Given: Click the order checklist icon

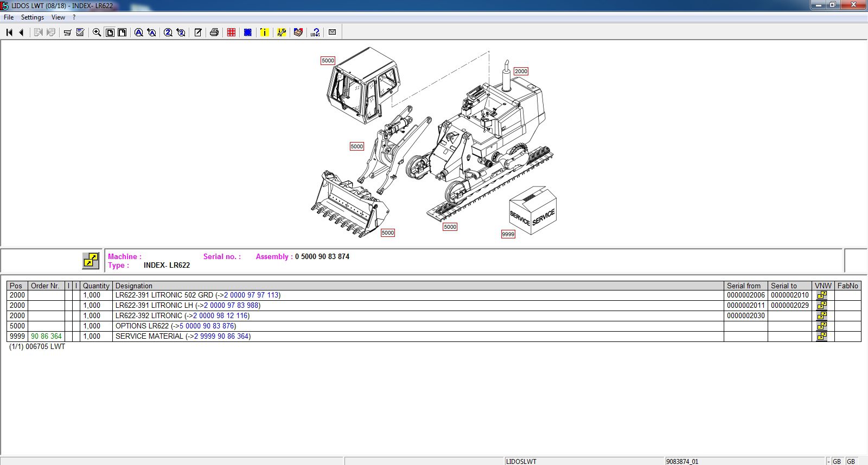Looking at the screenshot, I should click(x=80, y=33).
